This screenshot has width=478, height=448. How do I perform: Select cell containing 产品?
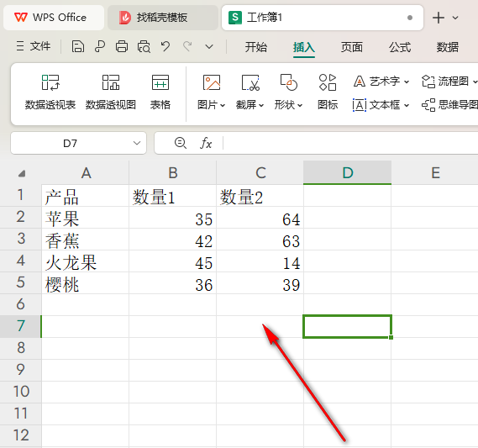[x=86, y=196]
